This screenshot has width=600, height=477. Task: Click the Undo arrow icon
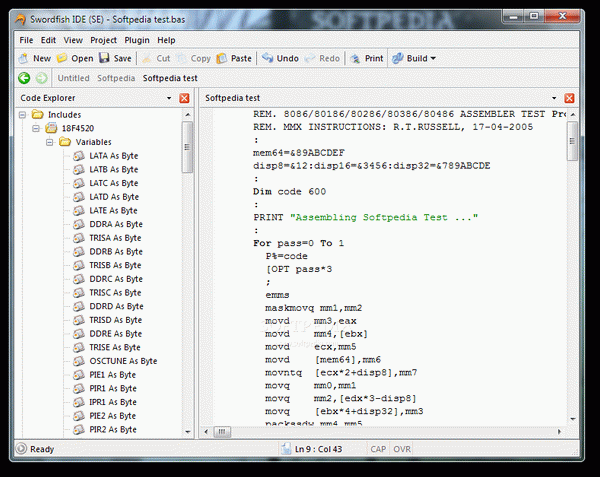click(x=267, y=58)
